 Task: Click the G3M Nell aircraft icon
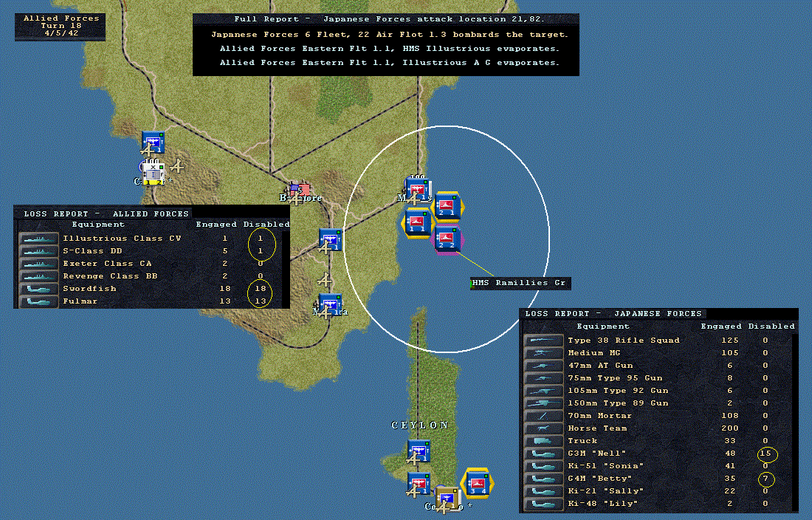pos(544,454)
